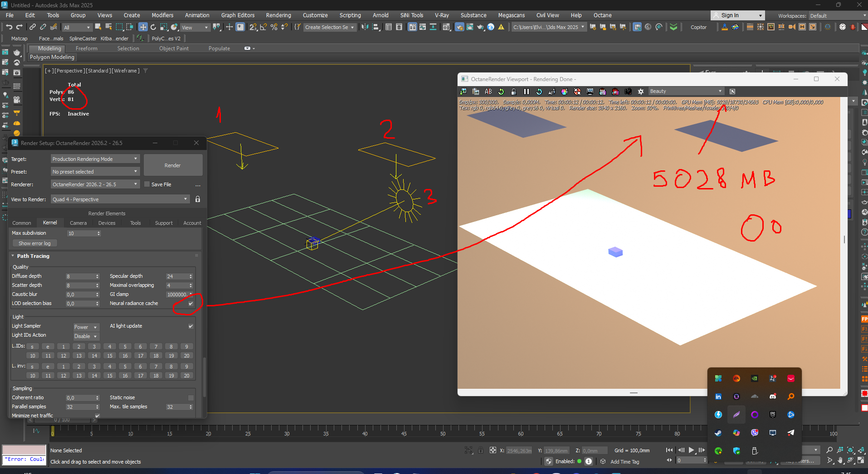
Task: Click the Show error log button
Action: tap(34, 243)
